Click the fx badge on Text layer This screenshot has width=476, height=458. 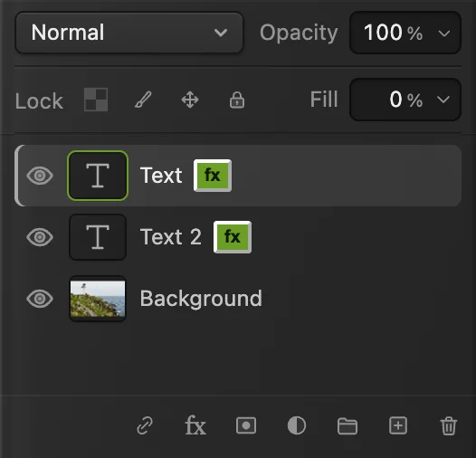click(x=213, y=176)
